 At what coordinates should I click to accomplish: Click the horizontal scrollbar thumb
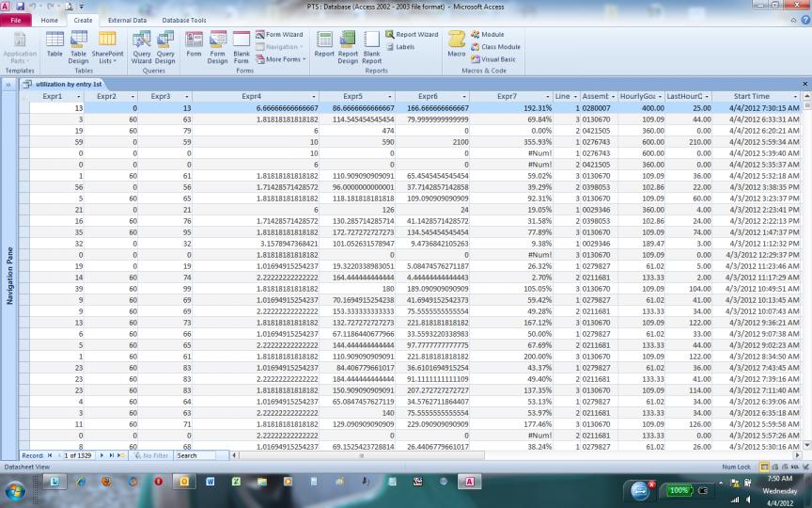(362, 455)
